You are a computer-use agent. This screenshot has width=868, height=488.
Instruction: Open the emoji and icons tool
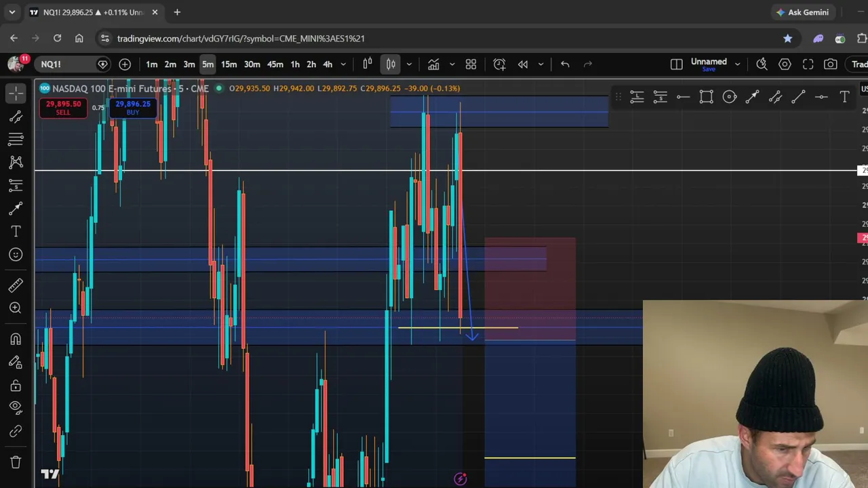coord(16,254)
